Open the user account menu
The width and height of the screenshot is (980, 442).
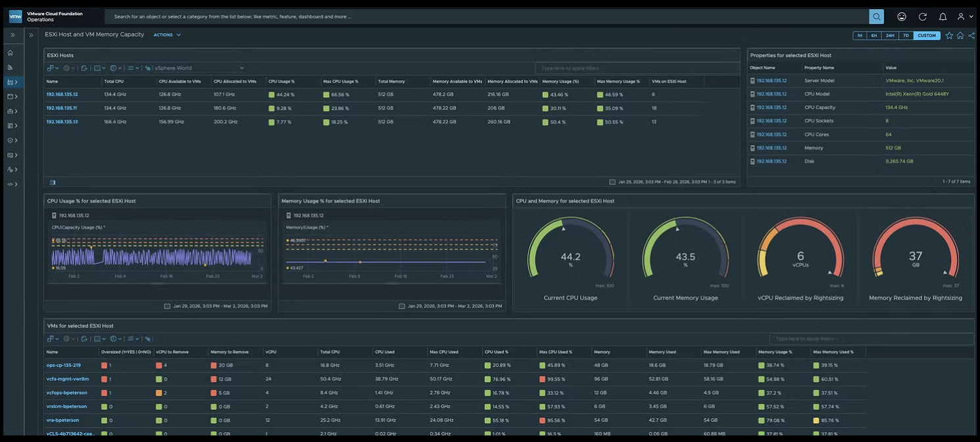coord(965,16)
